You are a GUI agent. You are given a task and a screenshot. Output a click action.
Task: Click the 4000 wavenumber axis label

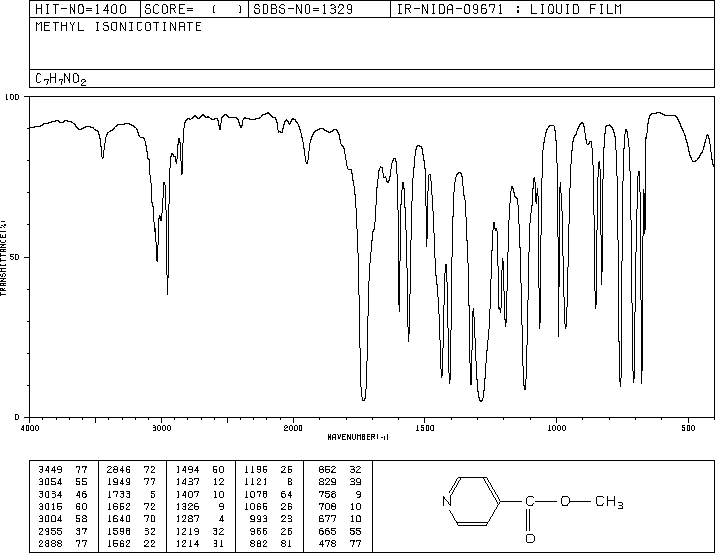30,428
